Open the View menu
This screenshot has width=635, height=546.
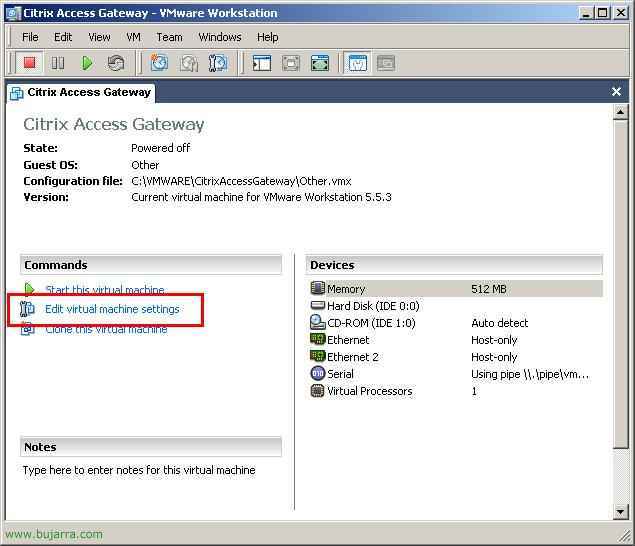pyautogui.click(x=99, y=37)
